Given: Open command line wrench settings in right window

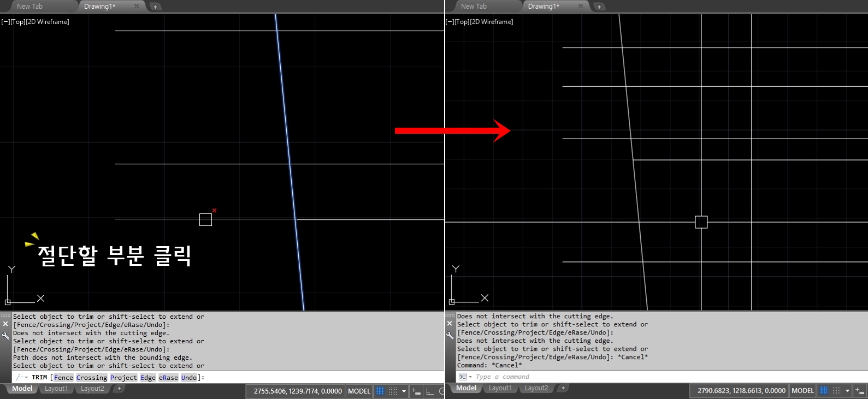Looking at the screenshot, I should (x=450, y=336).
